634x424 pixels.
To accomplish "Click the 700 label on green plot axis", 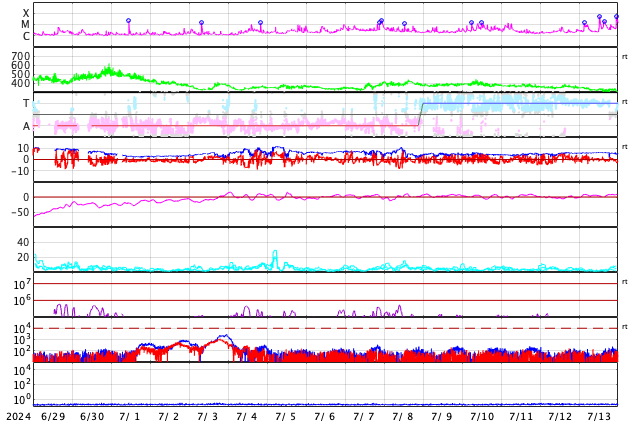I will coord(21,57).
